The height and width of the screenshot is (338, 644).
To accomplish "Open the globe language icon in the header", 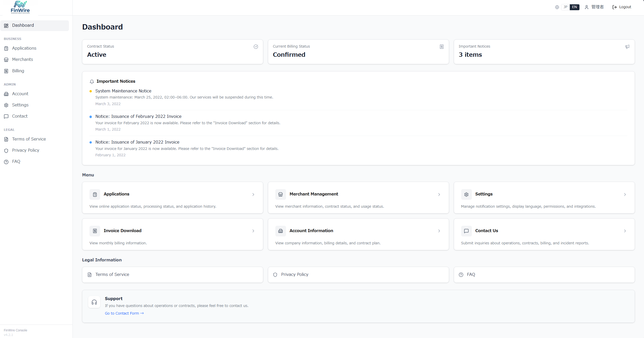I will (x=557, y=7).
